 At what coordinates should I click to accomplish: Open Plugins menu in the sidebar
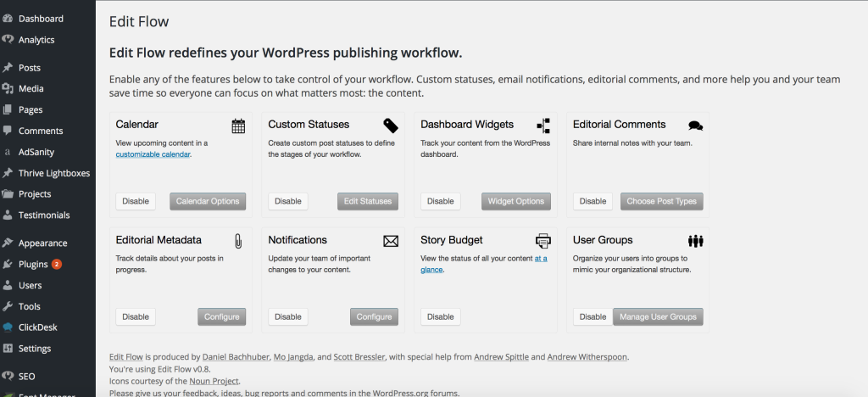[33, 264]
